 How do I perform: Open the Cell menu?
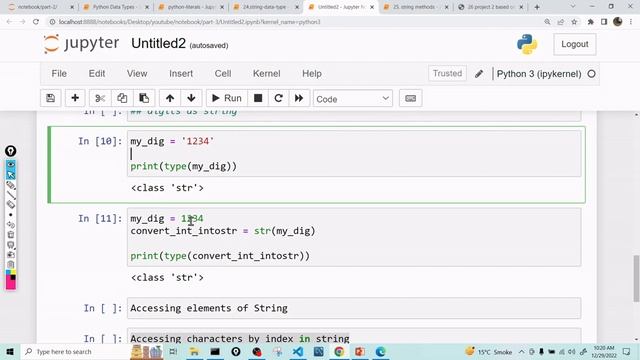pos(223,74)
